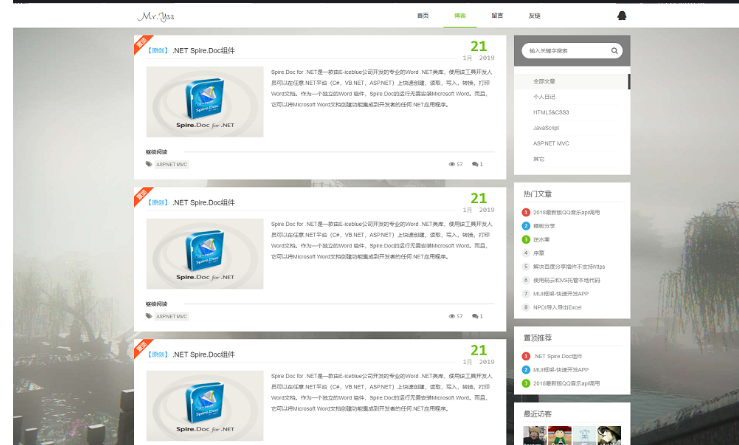Click the ASP.NET MVC tag in first post

click(171, 164)
